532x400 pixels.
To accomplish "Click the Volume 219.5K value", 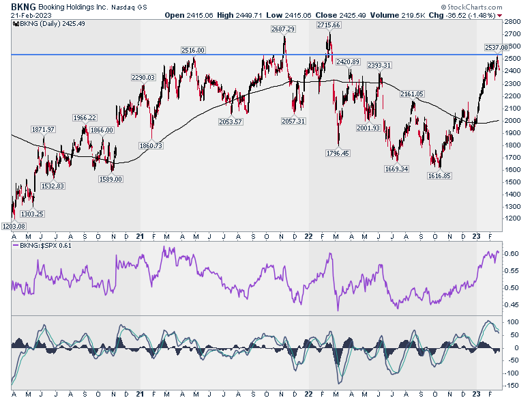I will [398, 15].
